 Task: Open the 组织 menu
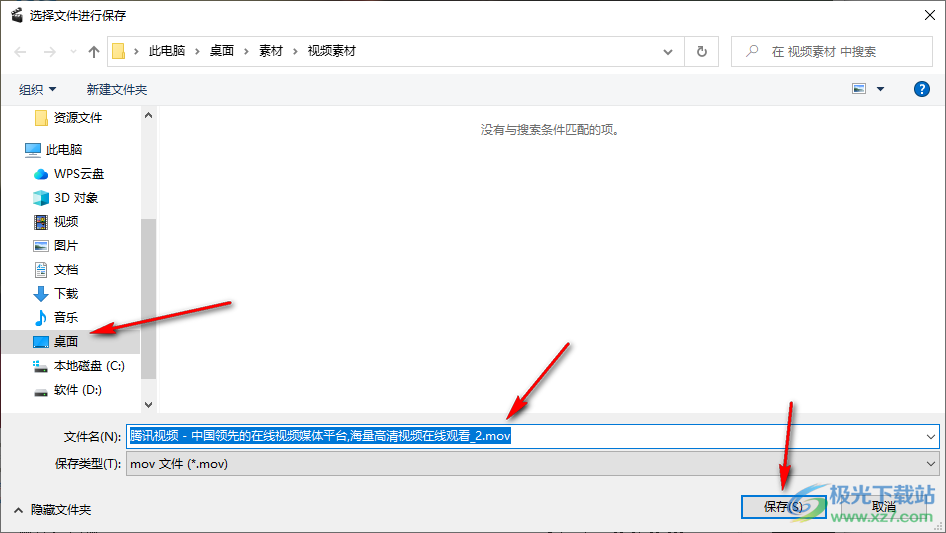[38, 90]
